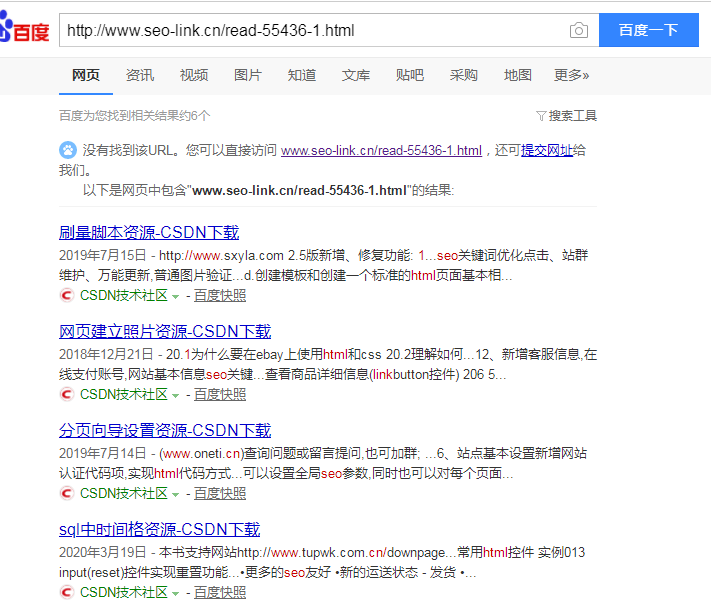This screenshot has width=711, height=608.
Task: Open 百度快照 for 分页向导设置资源 result
Action: pos(220,493)
